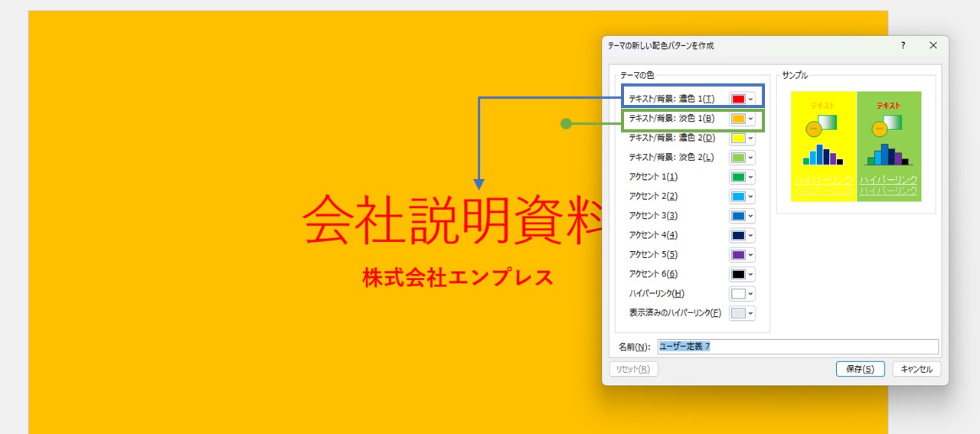Click the green アクセント 1 color swatch
Viewport: 980px width, 434px height.
738,178
